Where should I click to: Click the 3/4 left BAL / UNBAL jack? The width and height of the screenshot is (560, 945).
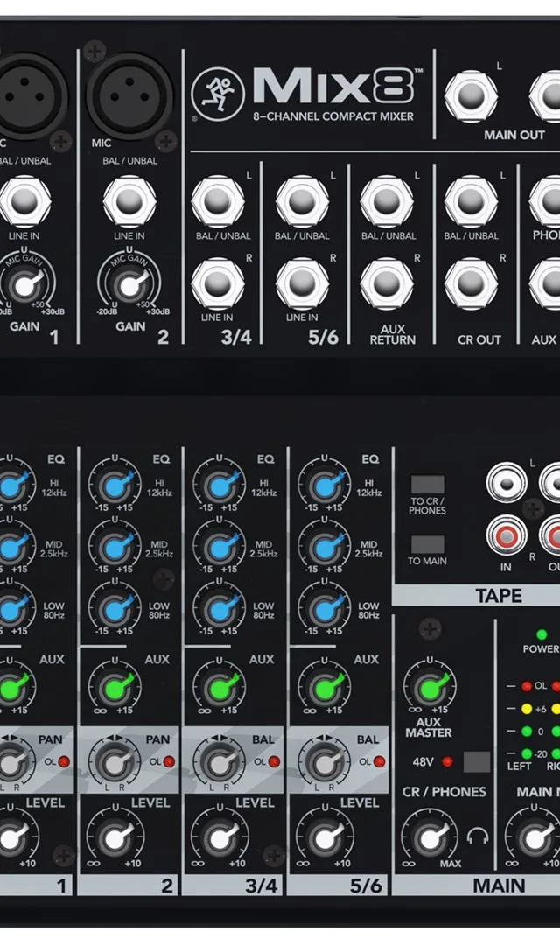(218, 200)
